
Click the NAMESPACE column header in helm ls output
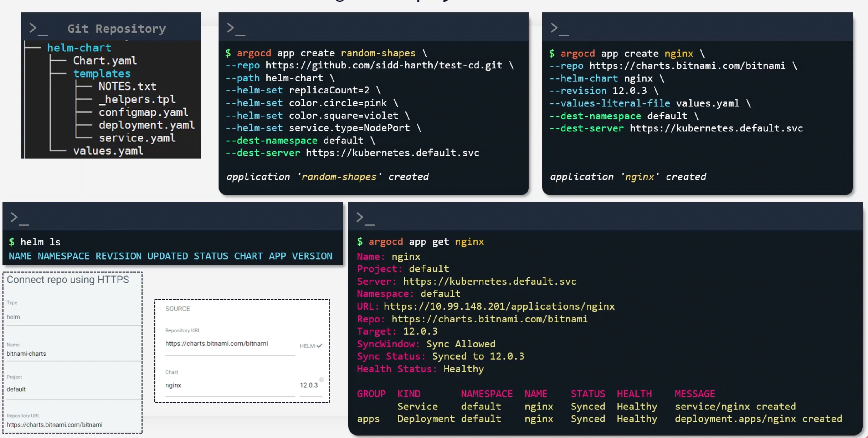point(63,256)
